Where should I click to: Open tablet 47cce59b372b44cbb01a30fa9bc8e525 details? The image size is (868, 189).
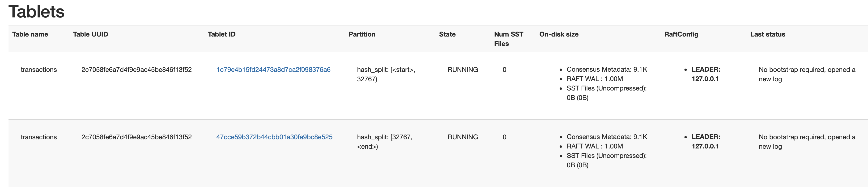point(275,137)
